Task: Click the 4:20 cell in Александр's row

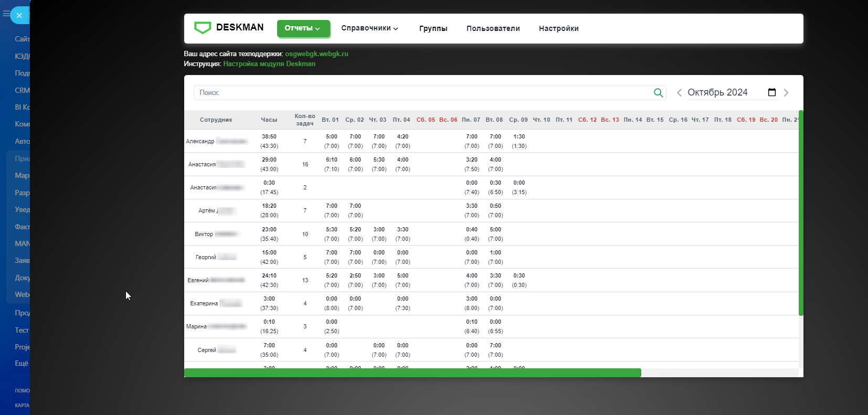Action: coord(403,136)
